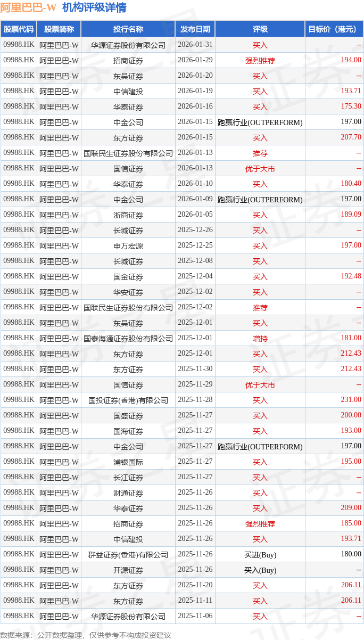
Task: Select 群益证券(香港)有限公司 firm name
Action: pyautogui.click(x=128, y=554)
